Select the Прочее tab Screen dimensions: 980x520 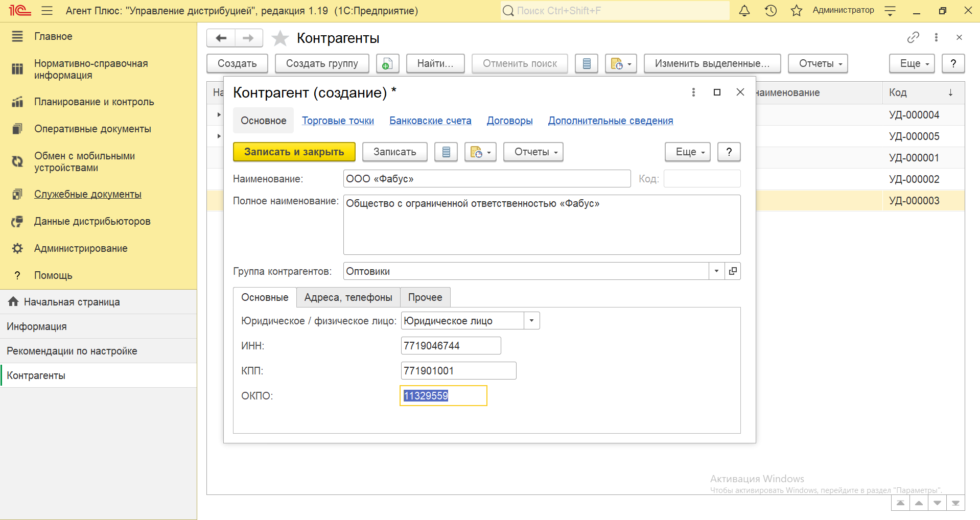click(425, 297)
